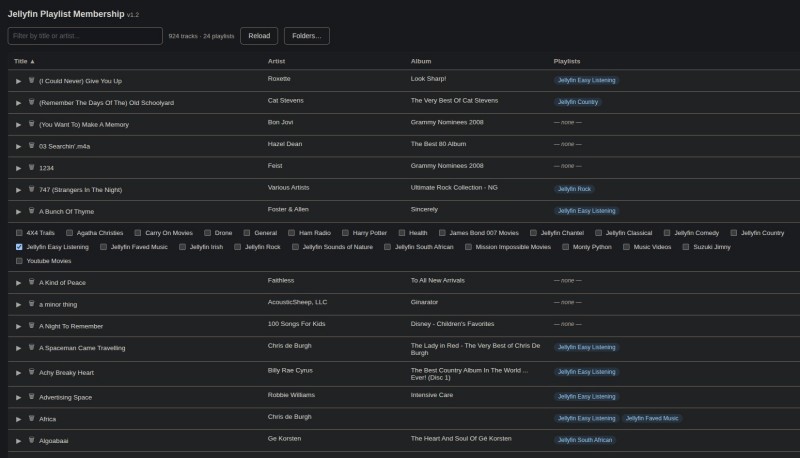
Task: Play Africa by Chris de Burgh
Action: pyautogui.click(x=18, y=419)
